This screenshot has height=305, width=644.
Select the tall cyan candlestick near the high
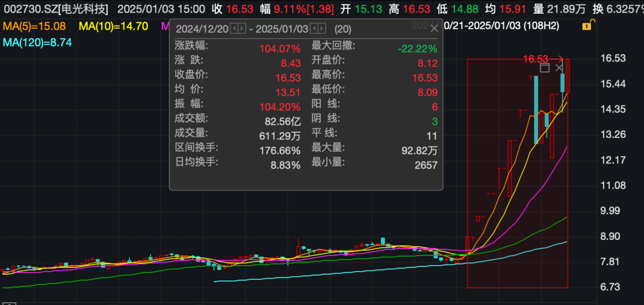point(536,109)
